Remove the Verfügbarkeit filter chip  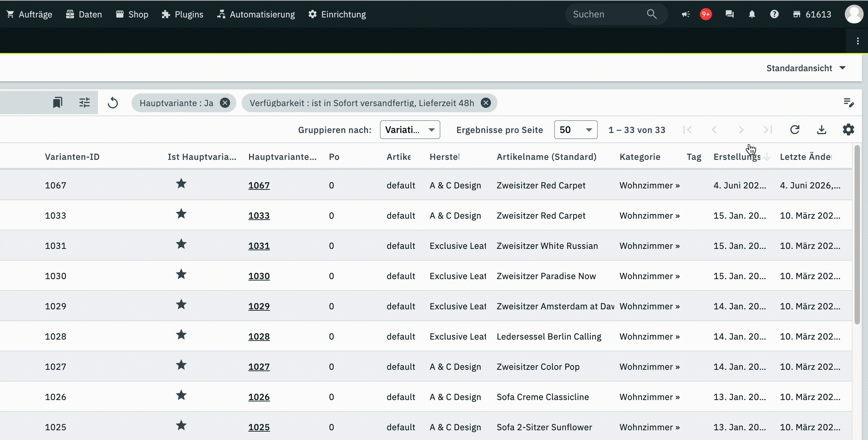486,103
